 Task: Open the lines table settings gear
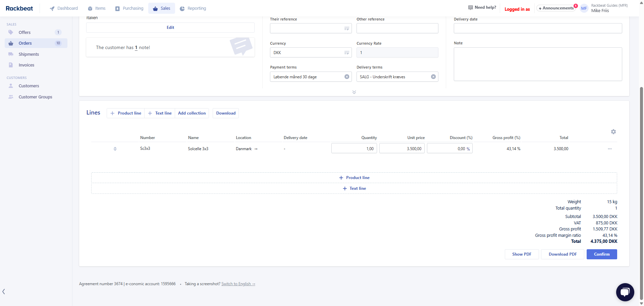tap(613, 132)
